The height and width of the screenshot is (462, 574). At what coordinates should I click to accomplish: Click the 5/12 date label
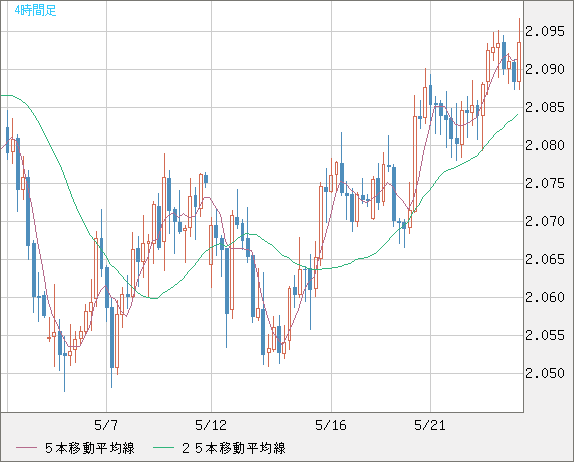click(211, 425)
